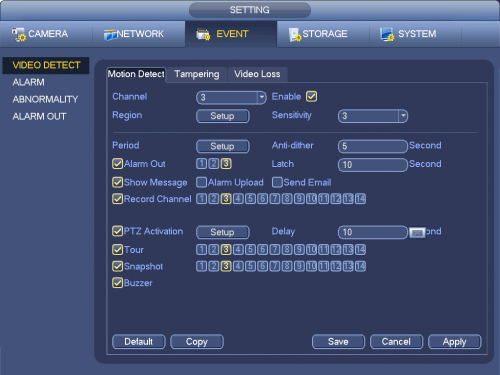Screen dimensions: 500x375
Task: Click the Copy button
Action: (197, 342)
